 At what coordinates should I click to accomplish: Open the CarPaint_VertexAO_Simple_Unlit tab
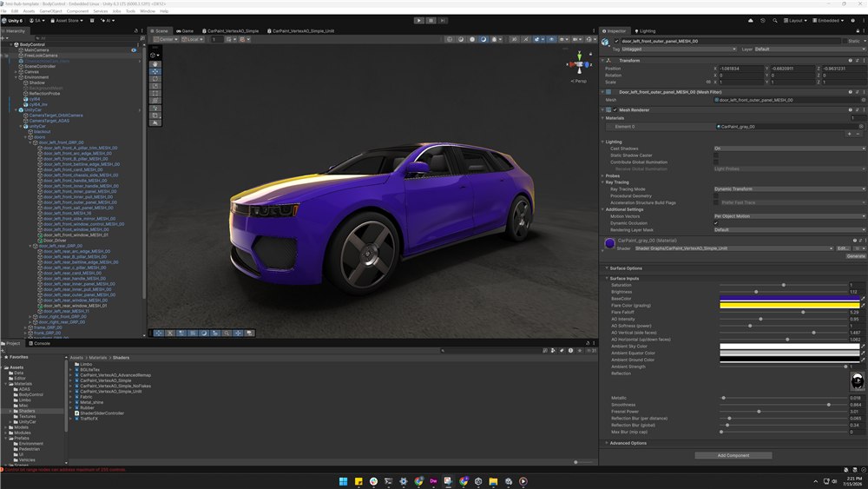click(x=300, y=31)
